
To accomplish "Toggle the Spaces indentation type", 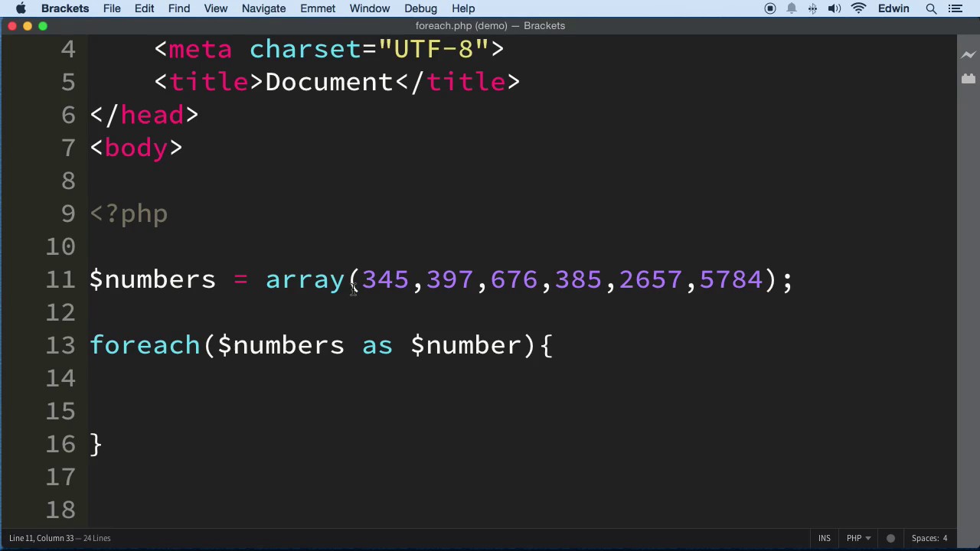I will (925, 538).
